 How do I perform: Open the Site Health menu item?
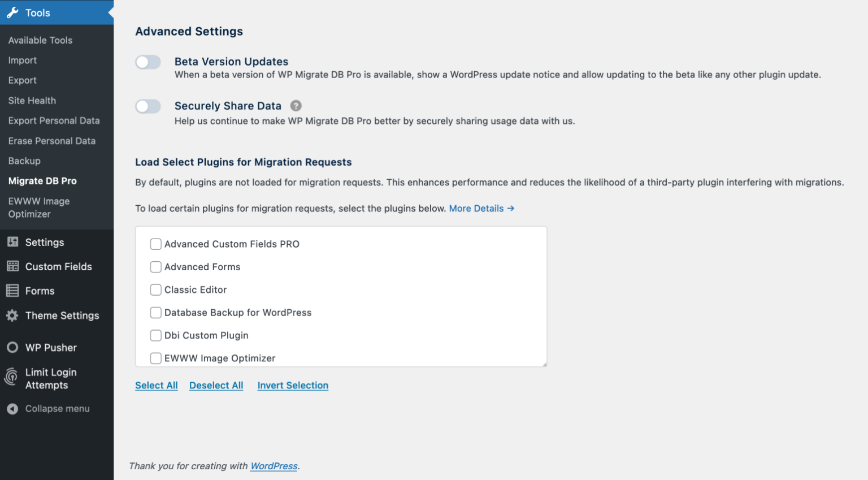[32, 101]
